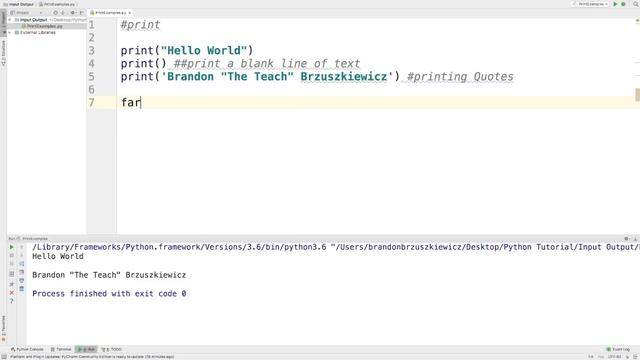This screenshot has width=640, height=360.
Task: Click the inspection status indicator above scrollbar
Action: pos(637,21)
